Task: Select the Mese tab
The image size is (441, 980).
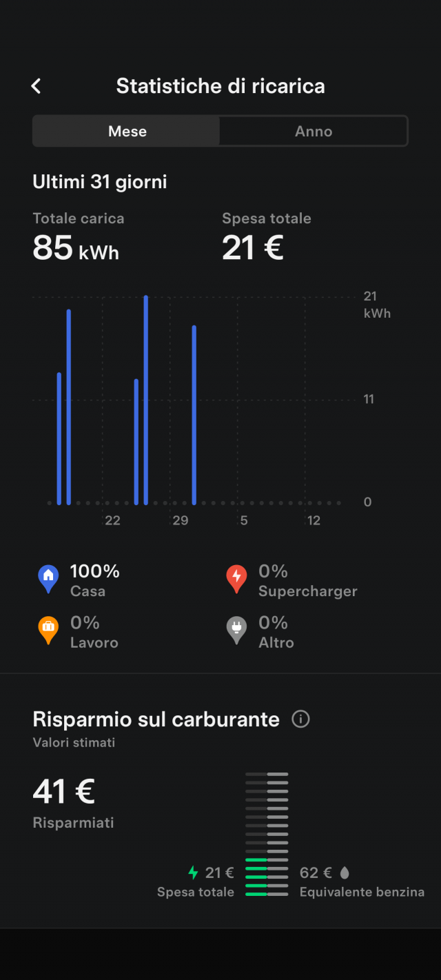Action: point(127,131)
